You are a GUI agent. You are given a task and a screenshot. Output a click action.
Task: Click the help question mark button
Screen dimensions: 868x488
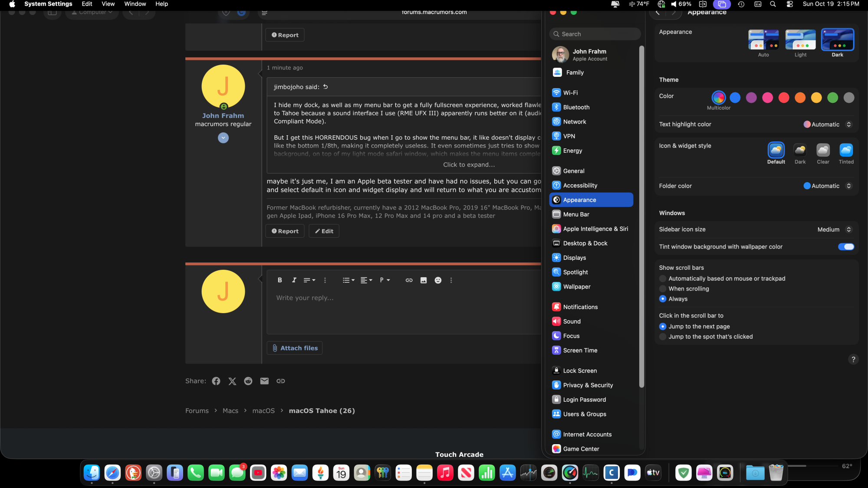click(853, 359)
